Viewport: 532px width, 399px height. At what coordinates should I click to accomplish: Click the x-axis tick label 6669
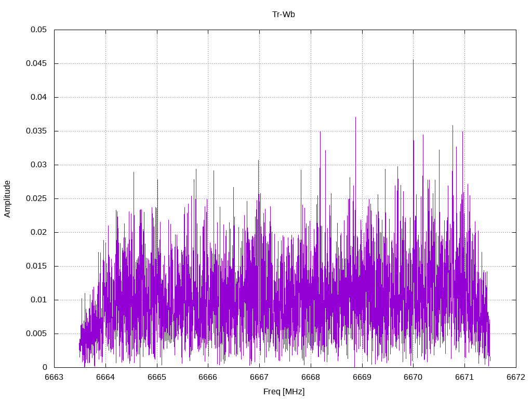[x=362, y=377]
